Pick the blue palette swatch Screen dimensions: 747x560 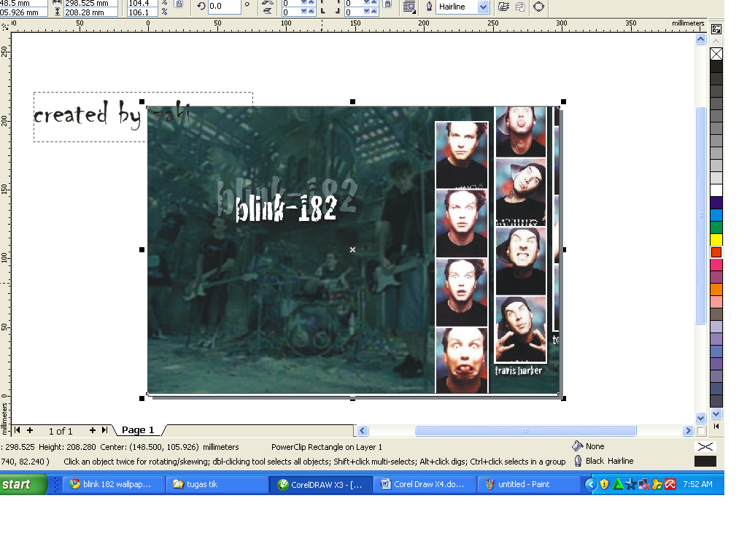716,215
